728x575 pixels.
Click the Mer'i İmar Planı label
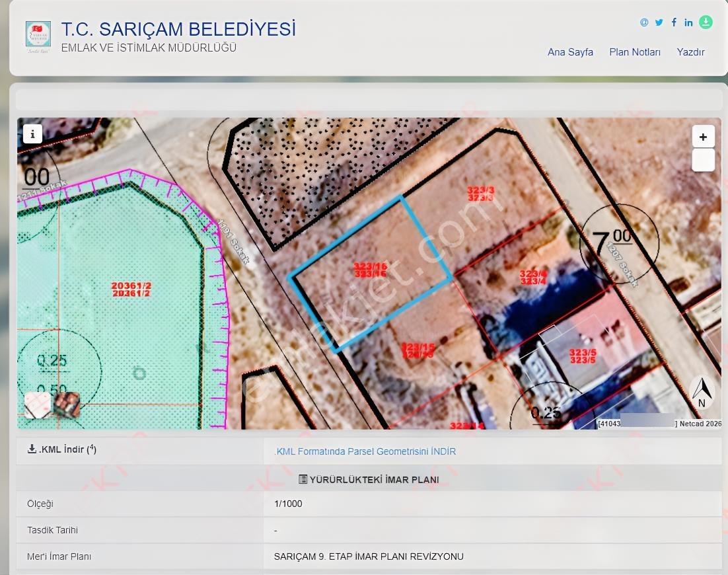59,556
